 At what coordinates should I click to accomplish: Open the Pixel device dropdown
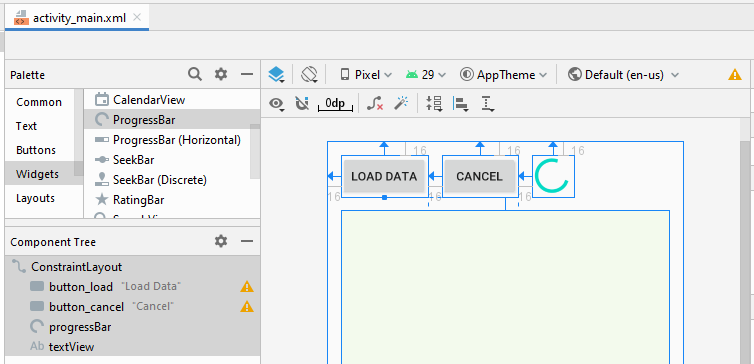click(366, 75)
